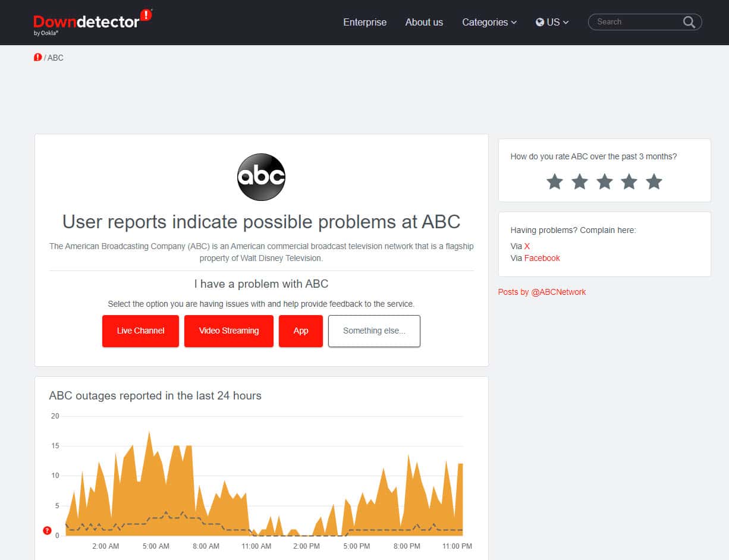Click the App problem button
Viewport: 729px width, 560px height.
pyautogui.click(x=300, y=331)
